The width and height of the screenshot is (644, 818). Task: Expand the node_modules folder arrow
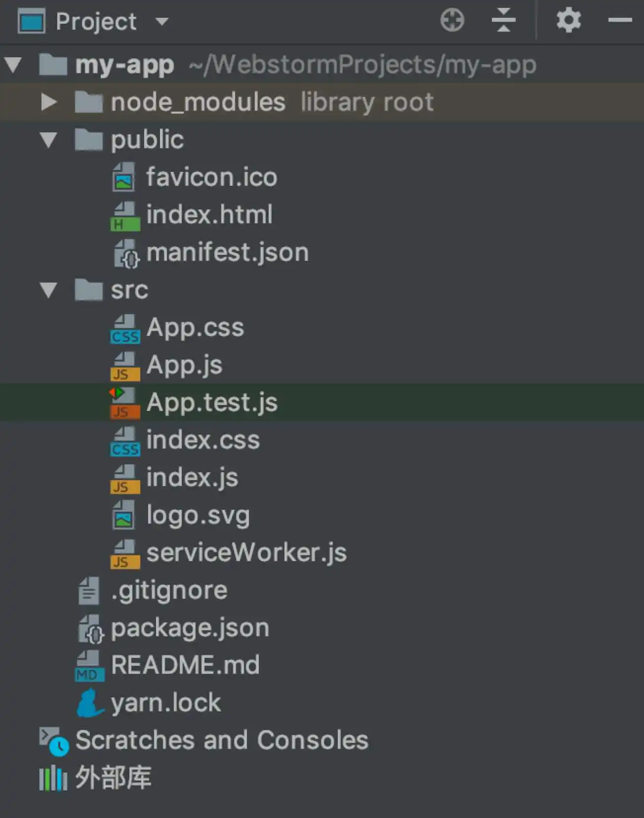48,102
